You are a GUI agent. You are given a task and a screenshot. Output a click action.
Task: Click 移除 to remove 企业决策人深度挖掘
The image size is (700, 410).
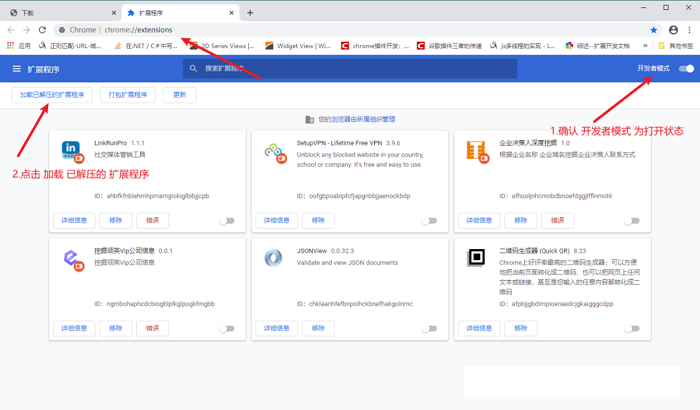coord(521,220)
